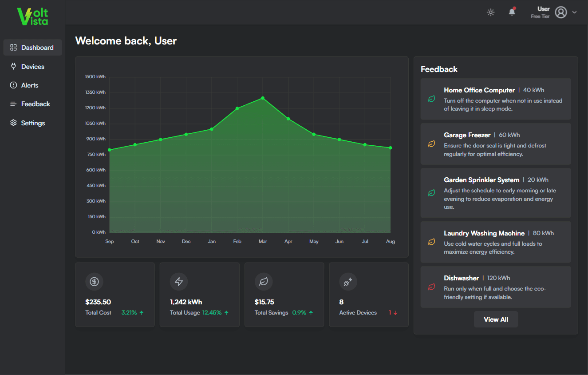Viewport: 588px width, 375px height.
Task: Click the Feedback panel heading
Action: (439, 69)
